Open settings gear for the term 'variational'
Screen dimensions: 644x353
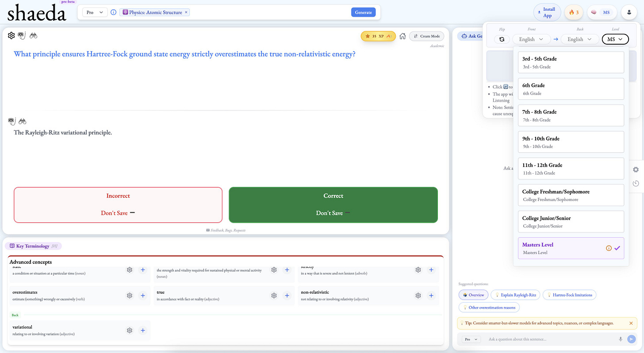point(130,330)
